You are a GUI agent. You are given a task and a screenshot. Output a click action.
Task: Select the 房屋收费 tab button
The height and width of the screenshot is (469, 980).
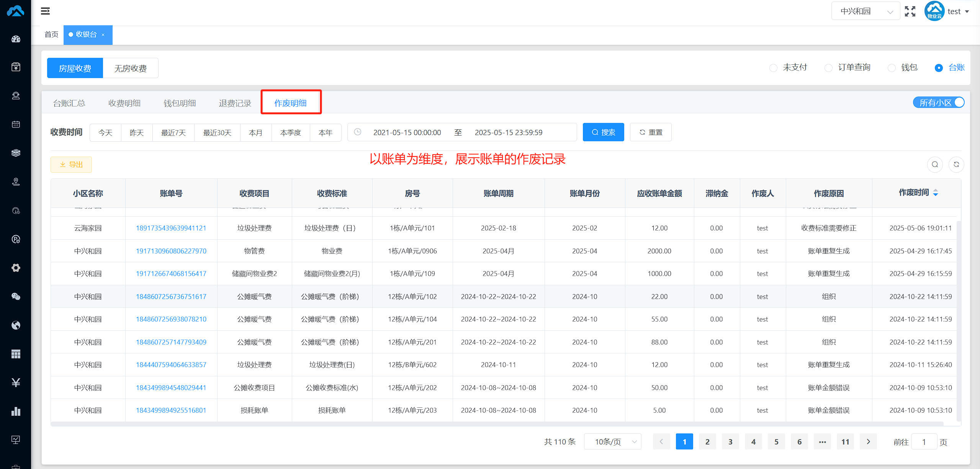point(75,68)
